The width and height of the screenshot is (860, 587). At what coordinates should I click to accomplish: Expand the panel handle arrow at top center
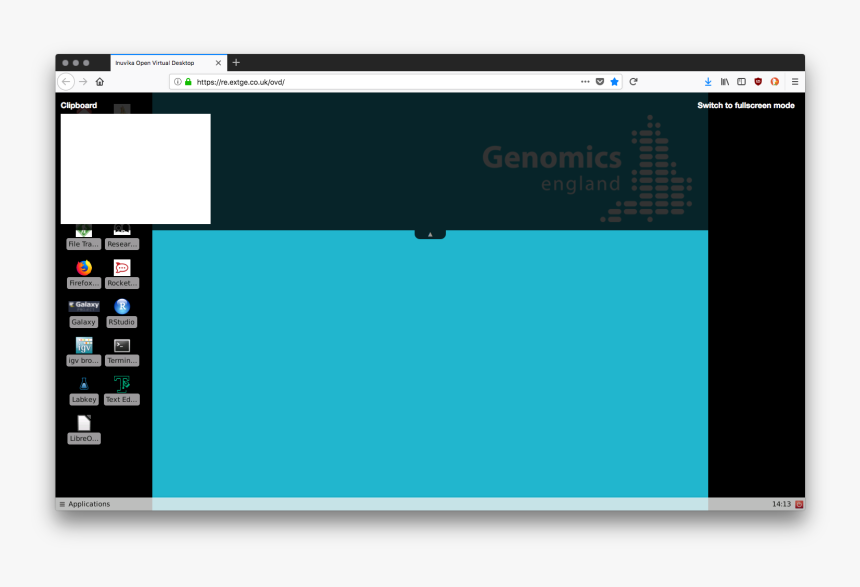tap(430, 234)
